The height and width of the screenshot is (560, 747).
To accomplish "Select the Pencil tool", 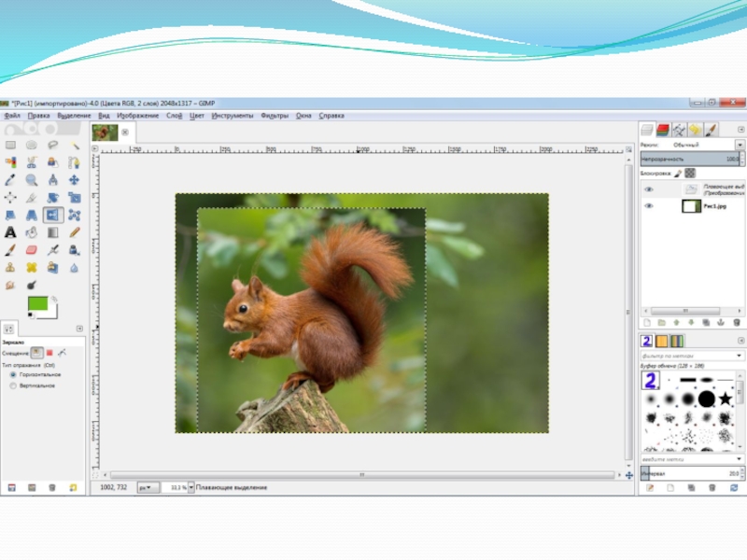I will (75, 232).
